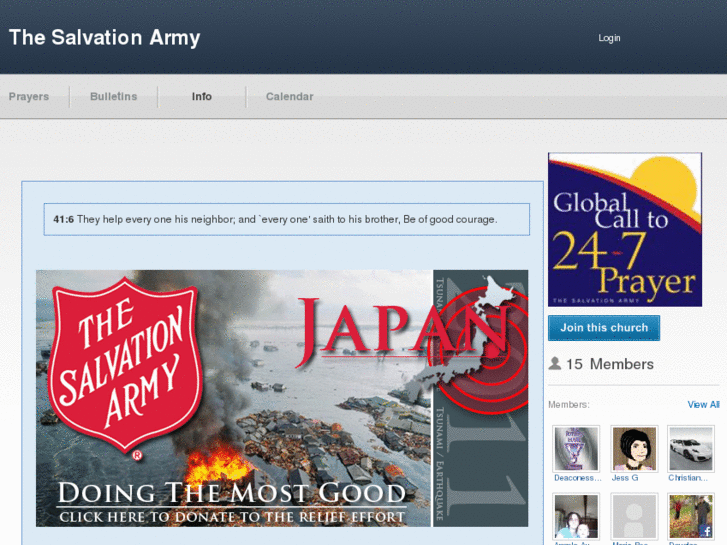This screenshot has height=545, width=727.
Task: Open the Prayers tab
Action: pyautogui.click(x=29, y=96)
